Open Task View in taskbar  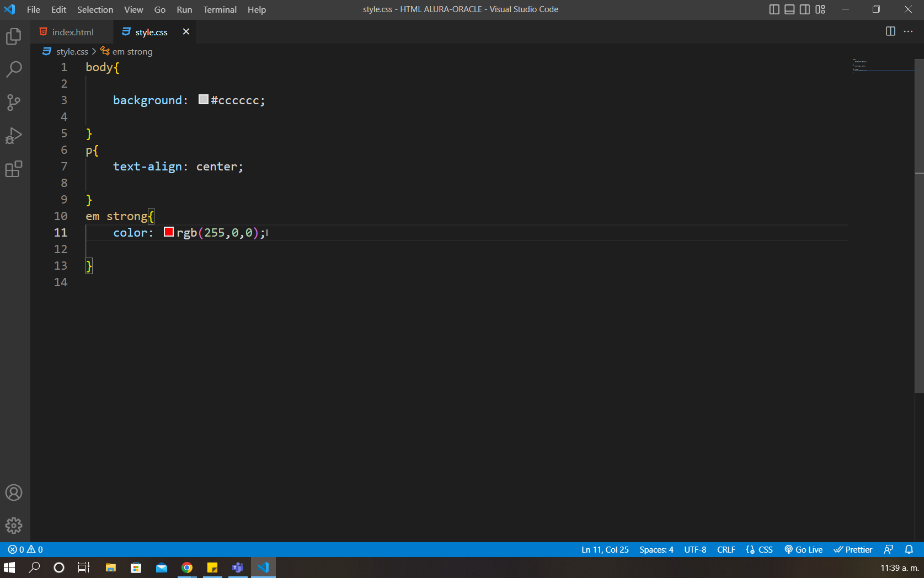(84, 568)
